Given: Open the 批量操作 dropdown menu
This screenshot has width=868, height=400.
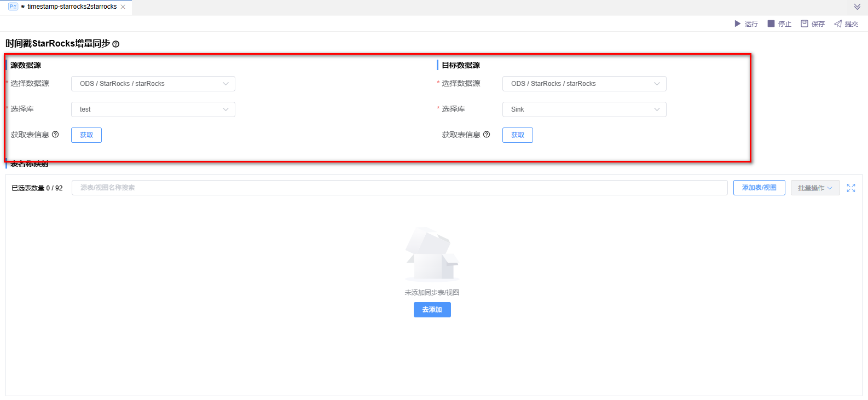Looking at the screenshot, I should tap(815, 188).
